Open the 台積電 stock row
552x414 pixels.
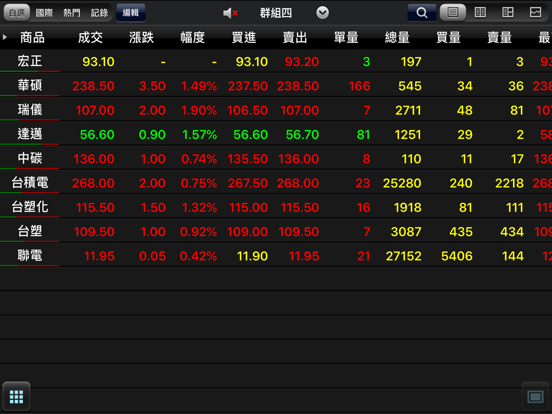coord(276,182)
